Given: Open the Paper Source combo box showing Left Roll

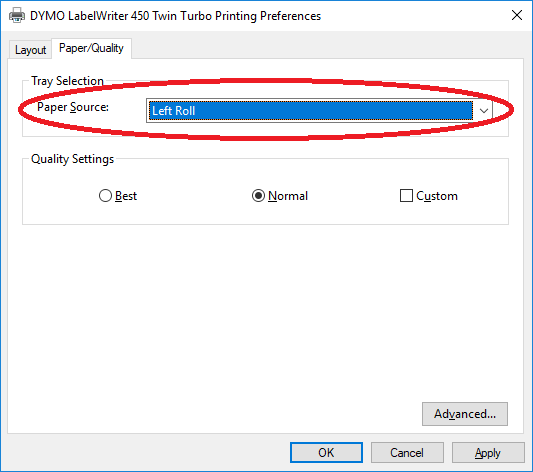Looking at the screenshot, I should pos(319,110).
